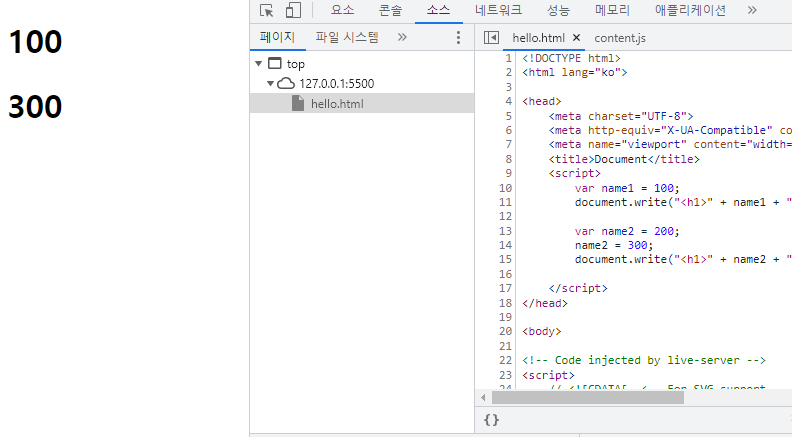
Task: Click the '<!DOCTYPE html>' code line
Action: click(x=571, y=58)
